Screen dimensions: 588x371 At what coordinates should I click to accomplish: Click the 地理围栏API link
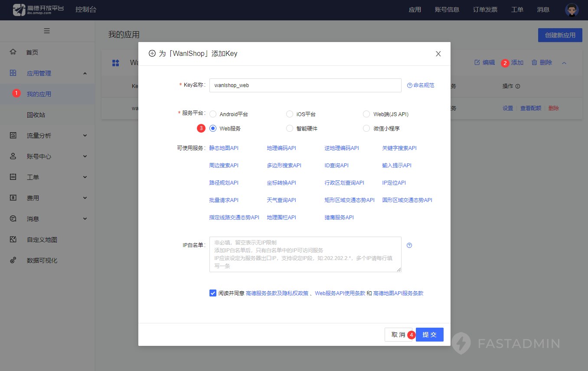(281, 218)
